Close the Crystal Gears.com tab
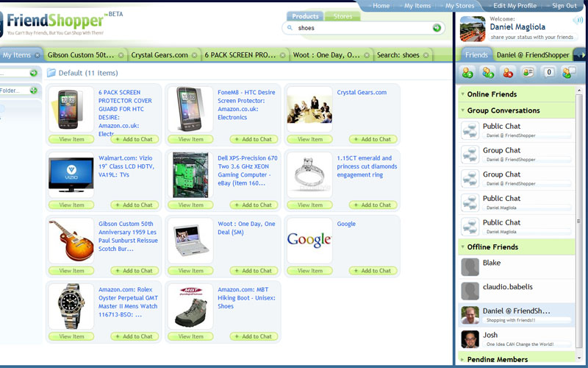This screenshot has height=368, width=588. 194,55
